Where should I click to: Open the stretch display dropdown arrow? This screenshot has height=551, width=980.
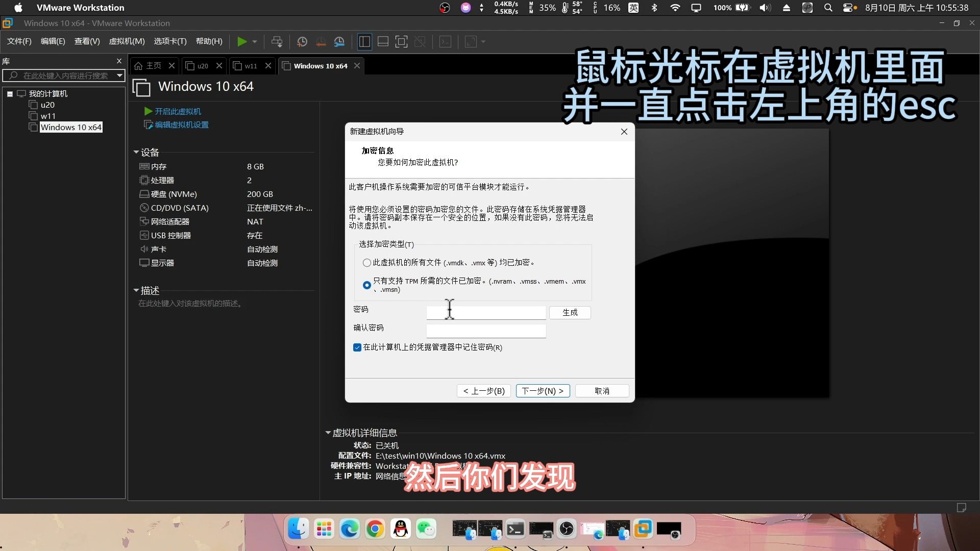pos(483,42)
